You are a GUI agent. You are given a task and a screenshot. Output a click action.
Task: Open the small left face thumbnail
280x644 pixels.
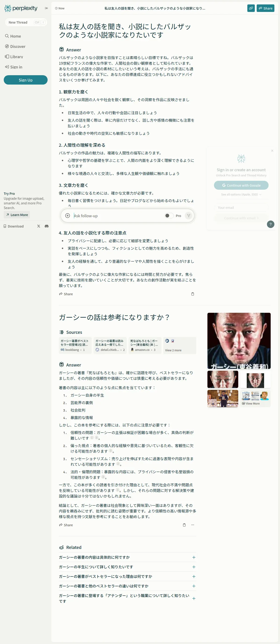coord(223,379)
